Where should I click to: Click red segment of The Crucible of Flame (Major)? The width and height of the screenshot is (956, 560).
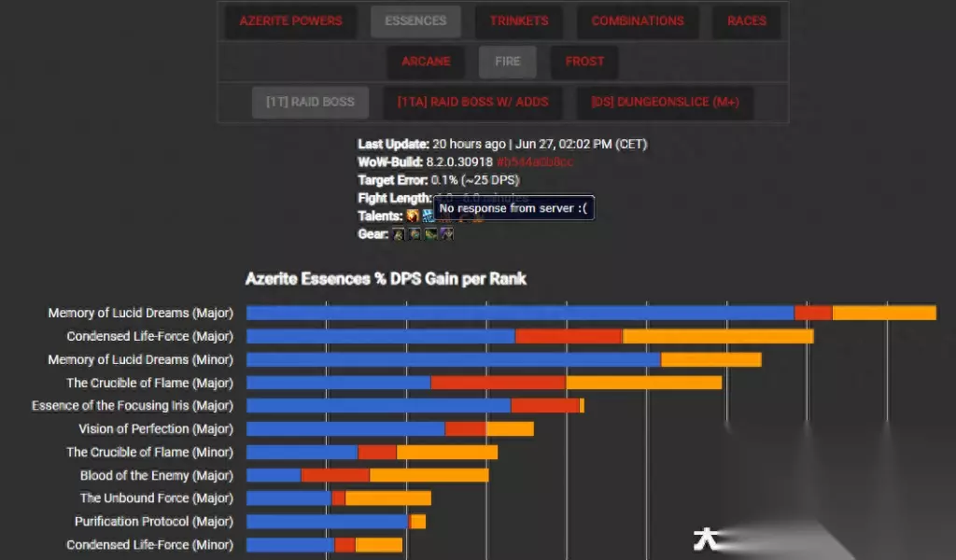(499, 383)
